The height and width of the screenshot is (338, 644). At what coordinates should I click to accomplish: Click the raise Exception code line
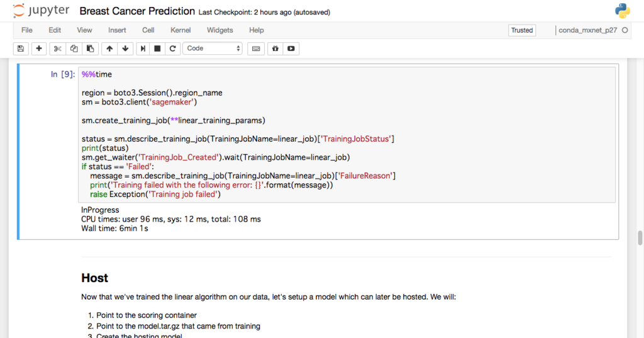[x=155, y=194]
